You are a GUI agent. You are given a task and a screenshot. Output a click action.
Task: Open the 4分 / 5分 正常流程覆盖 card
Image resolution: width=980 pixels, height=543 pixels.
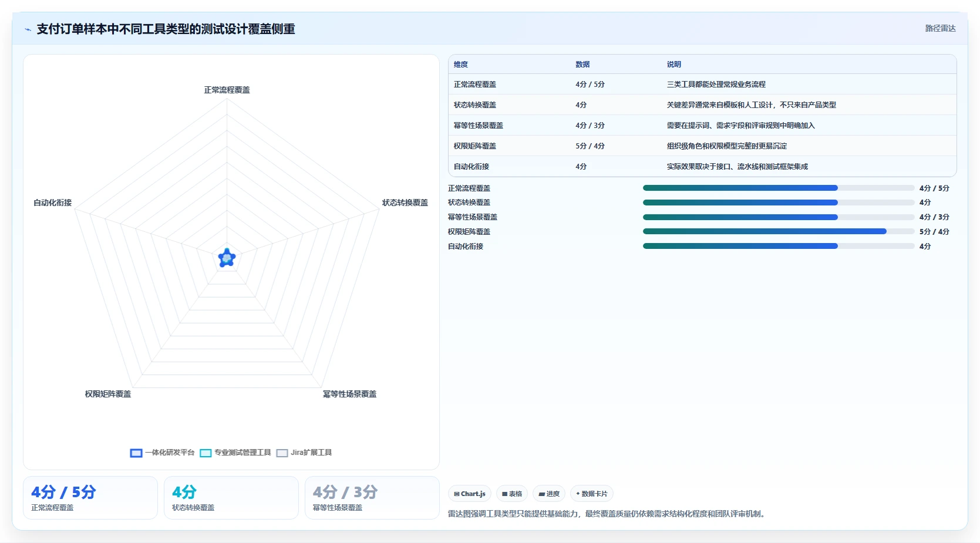point(90,498)
